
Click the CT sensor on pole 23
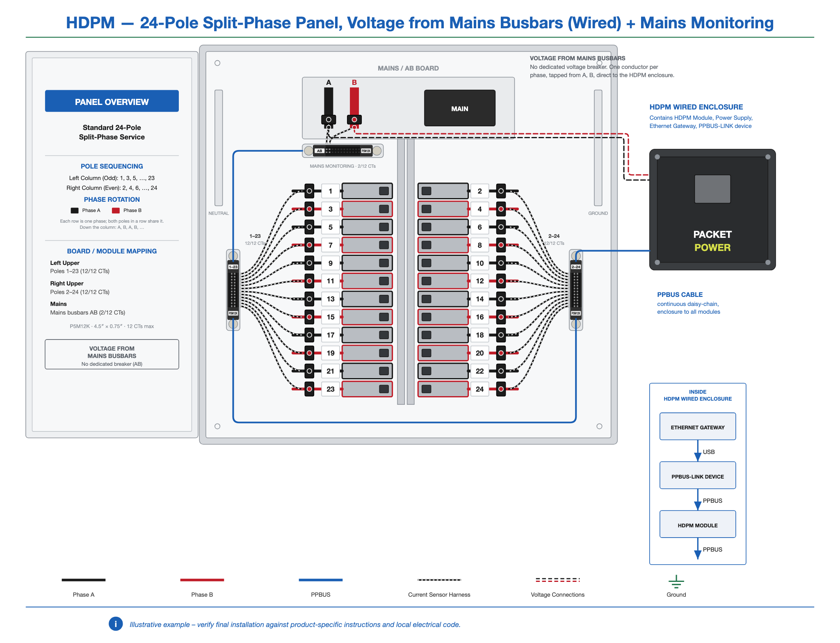[x=309, y=389]
